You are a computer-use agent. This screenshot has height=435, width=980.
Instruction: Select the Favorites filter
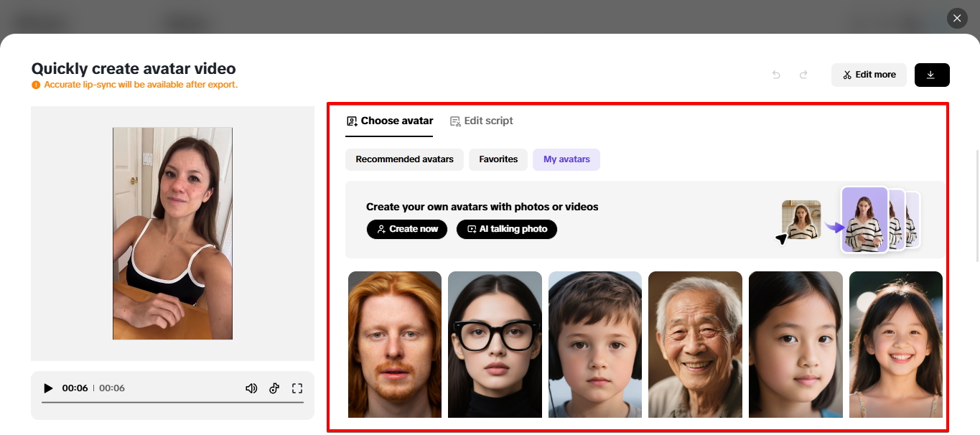point(498,159)
